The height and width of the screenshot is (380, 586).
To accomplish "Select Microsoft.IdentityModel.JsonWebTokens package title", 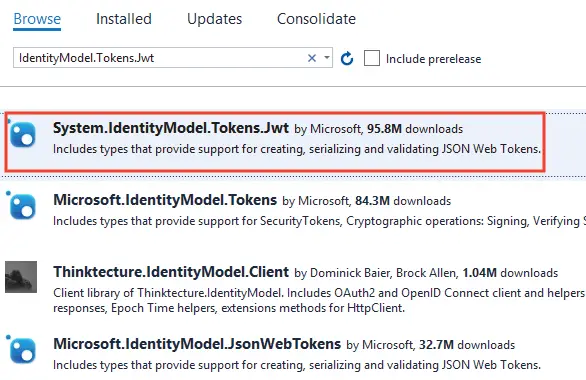I will [x=197, y=344].
